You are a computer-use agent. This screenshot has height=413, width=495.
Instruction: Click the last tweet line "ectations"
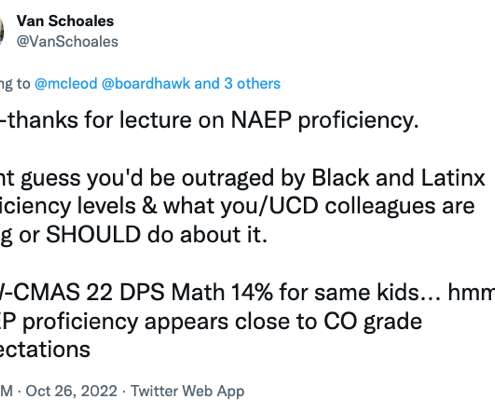[45, 350]
